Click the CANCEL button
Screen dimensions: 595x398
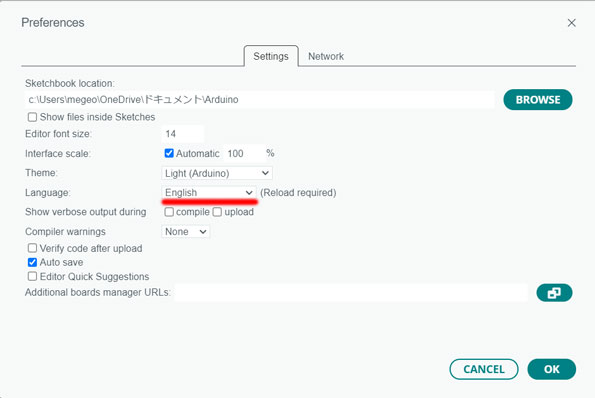484,369
